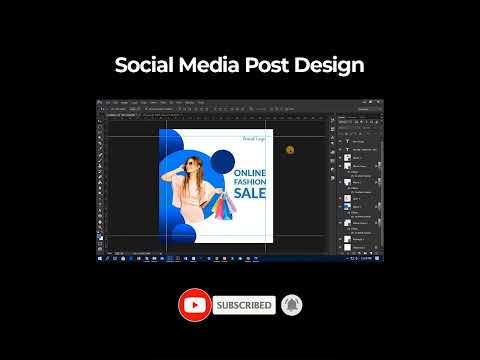The image size is (480, 360).
Task: Open the Layer menu in Photoshop
Action: 134,103
